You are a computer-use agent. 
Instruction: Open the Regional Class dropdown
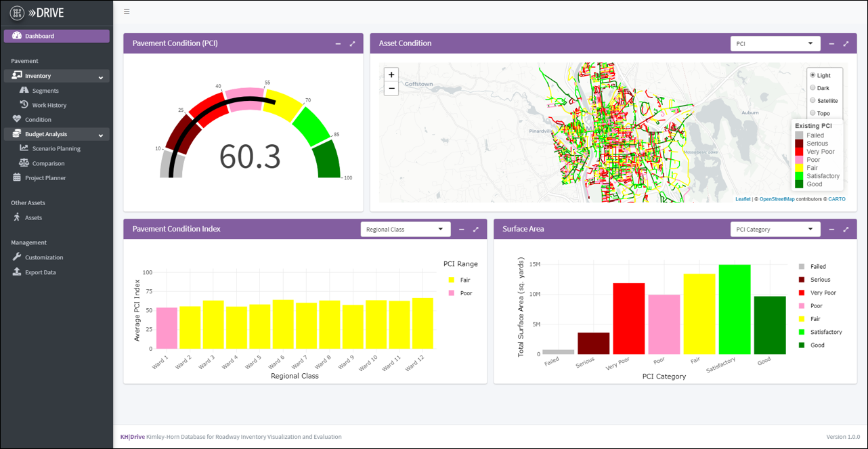405,230
